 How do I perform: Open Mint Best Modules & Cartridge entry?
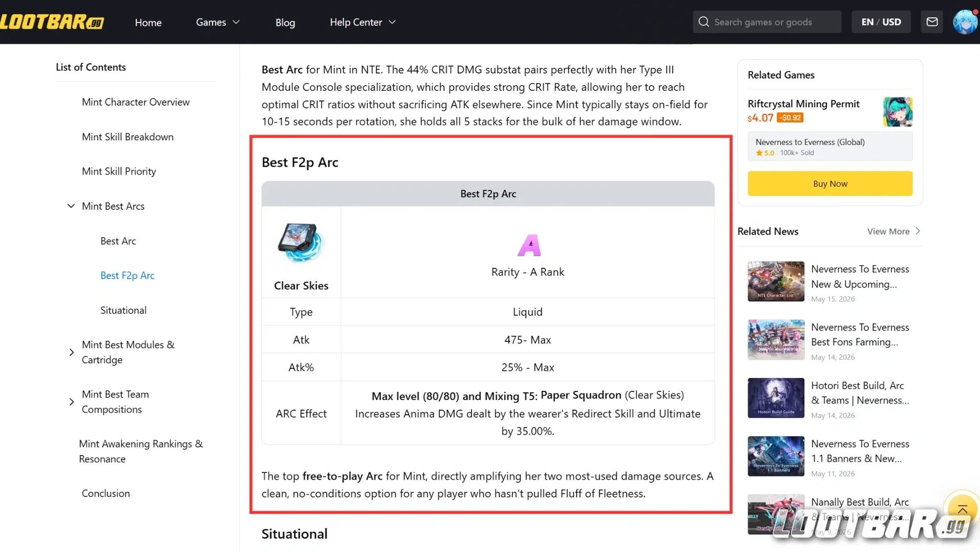128,352
